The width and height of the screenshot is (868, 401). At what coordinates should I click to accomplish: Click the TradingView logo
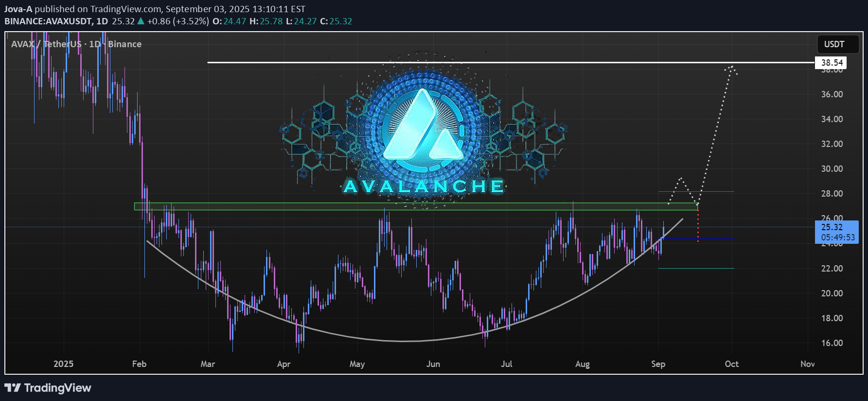pyautogui.click(x=48, y=388)
